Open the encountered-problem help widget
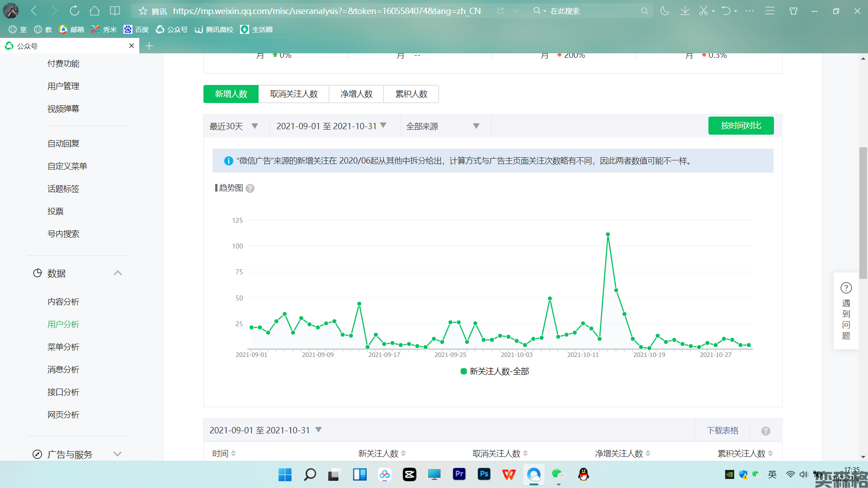This screenshot has width=868, height=488. (846, 311)
